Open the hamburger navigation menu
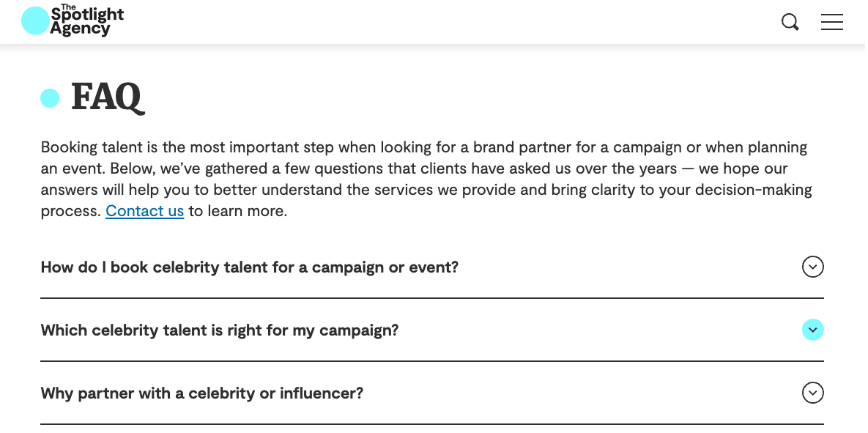Screen dimensions: 868x433 [x=831, y=22]
